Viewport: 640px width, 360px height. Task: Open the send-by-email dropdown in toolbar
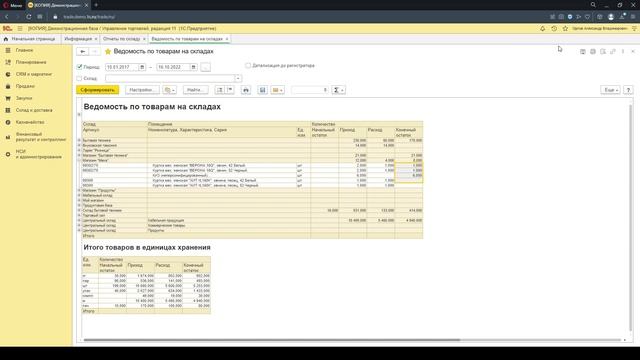click(x=277, y=90)
